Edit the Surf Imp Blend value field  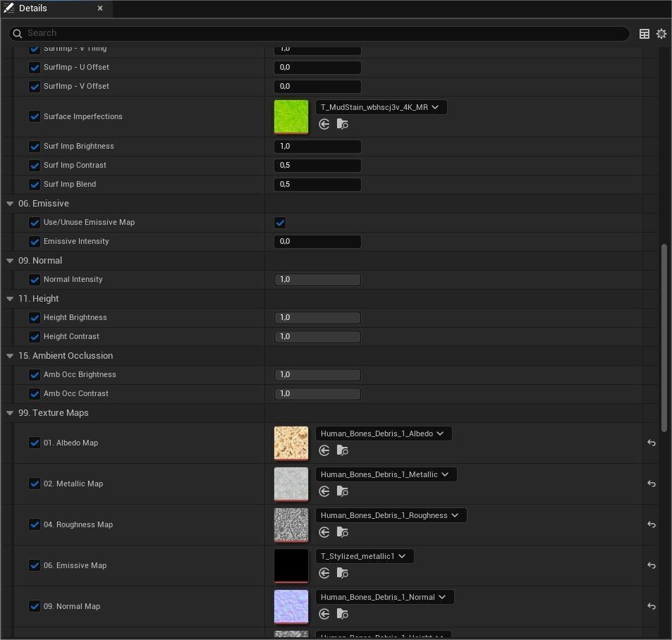click(x=317, y=184)
